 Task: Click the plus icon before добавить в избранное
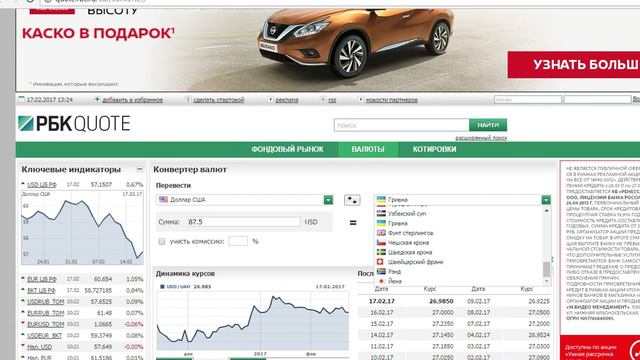pyautogui.click(x=97, y=99)
